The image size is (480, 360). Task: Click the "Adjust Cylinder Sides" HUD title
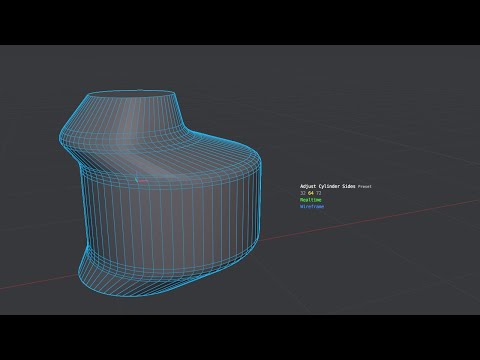click(x=328, y=186)
